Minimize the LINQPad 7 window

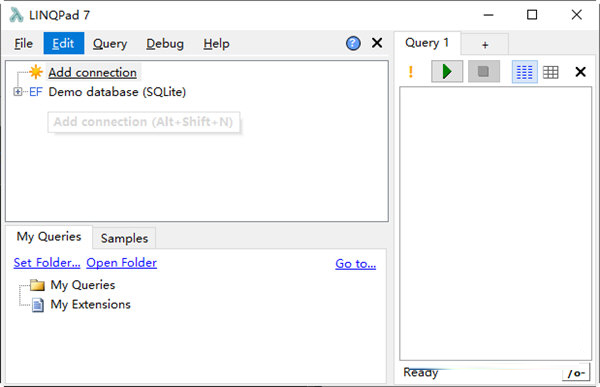pyautogui.click(x=488, y=15)
